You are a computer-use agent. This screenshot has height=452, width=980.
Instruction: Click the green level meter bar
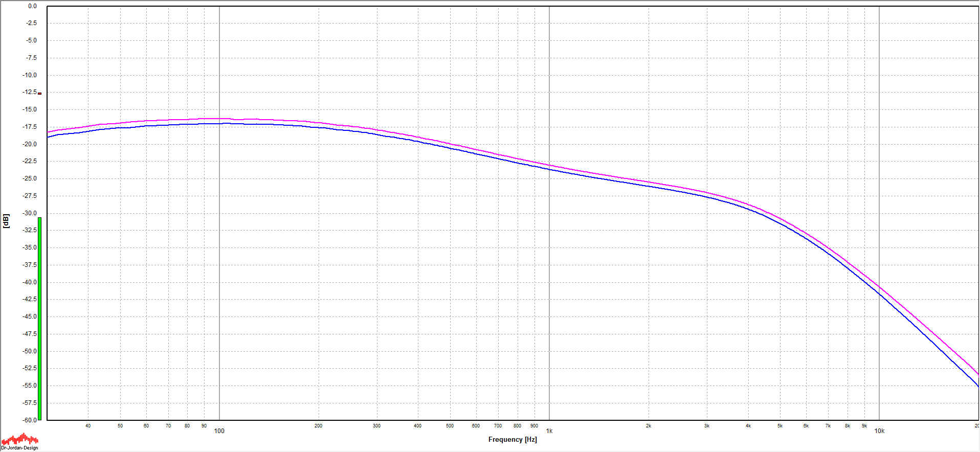(39, 318)
